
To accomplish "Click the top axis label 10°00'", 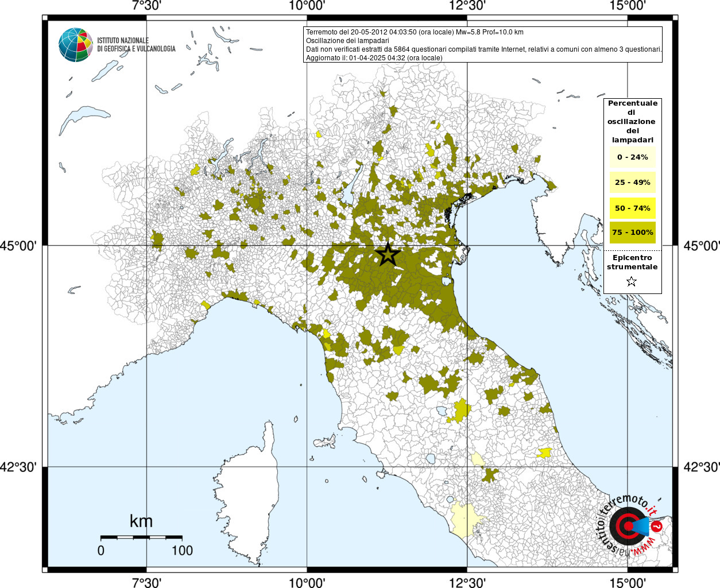I will tap(307, 6).
